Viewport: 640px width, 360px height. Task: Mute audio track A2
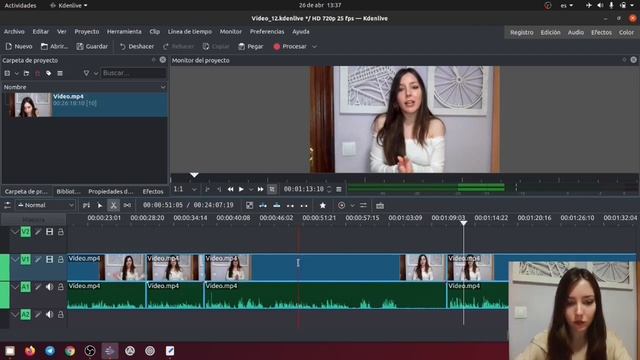click(x=49, y=315)
